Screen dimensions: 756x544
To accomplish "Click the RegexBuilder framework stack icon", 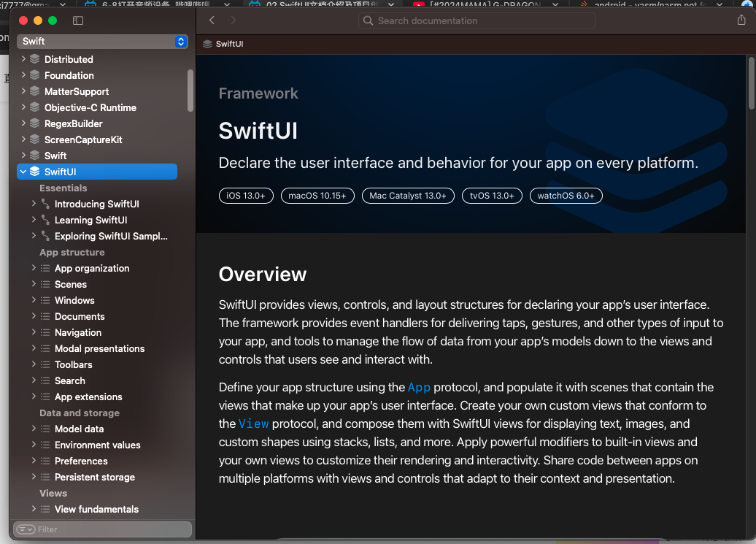I will tap(35, 123).
